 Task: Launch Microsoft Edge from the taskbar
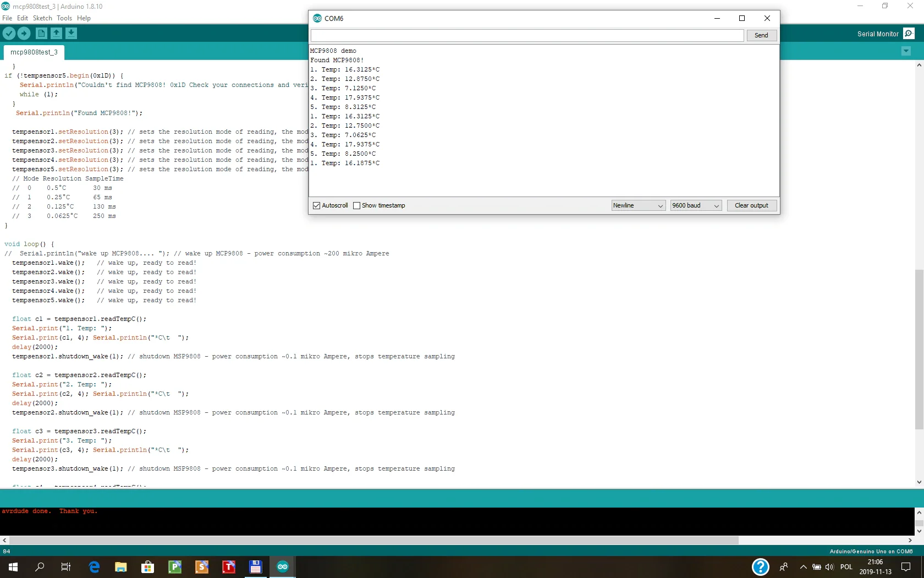94,567
